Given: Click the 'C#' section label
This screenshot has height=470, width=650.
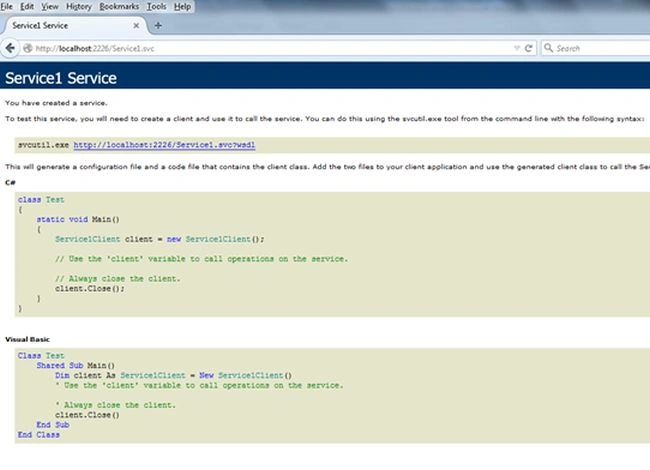Looking at the screenshot, I should [10, 182].
